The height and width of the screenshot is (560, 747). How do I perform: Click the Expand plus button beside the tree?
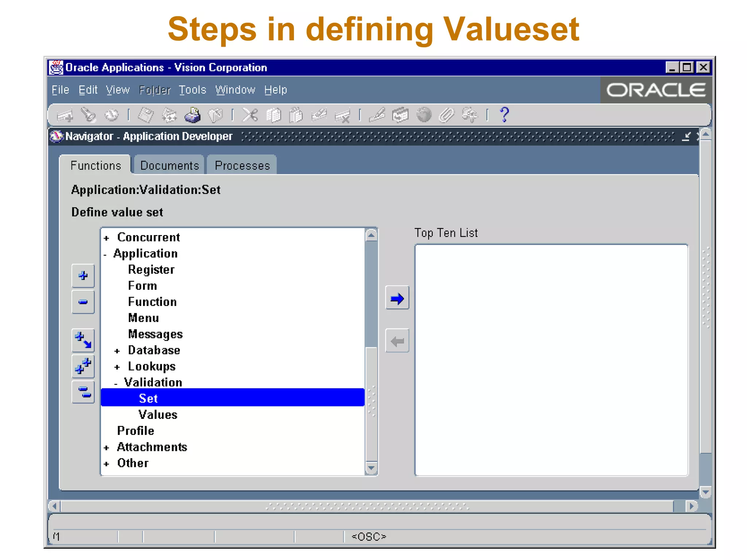click(x=83, y=276)
